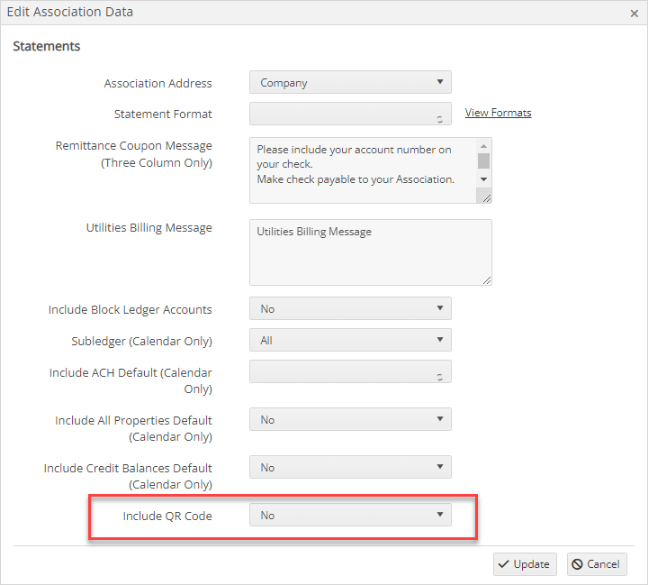Close the Edit Association Data dialog
The width and height of the screenshot is (648, 585).
coord(634,14)
